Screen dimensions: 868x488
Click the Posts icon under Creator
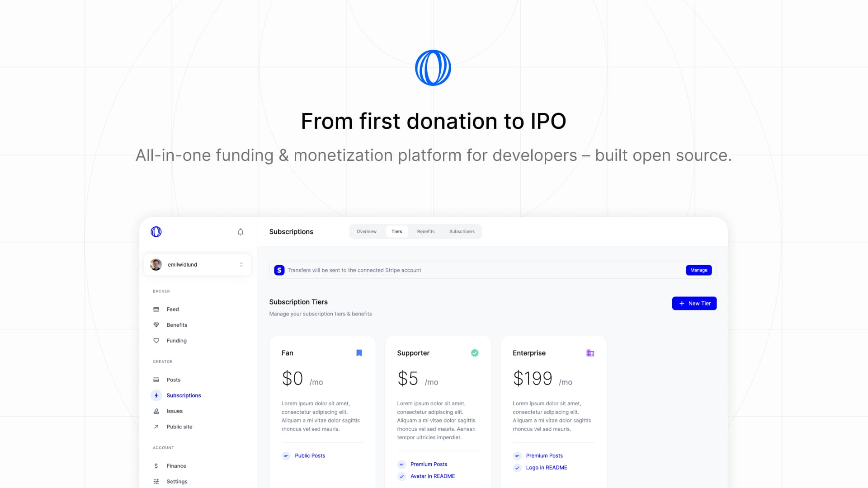pos(156,380)
